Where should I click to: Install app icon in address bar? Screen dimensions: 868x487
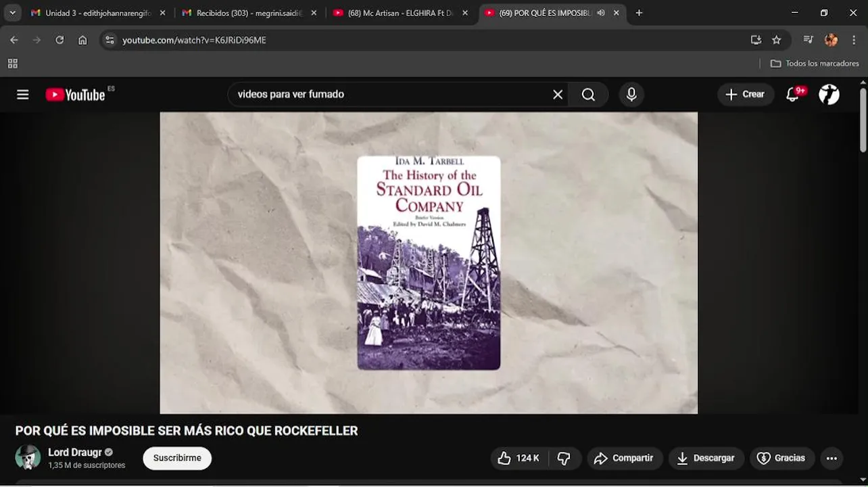point(756,40)
